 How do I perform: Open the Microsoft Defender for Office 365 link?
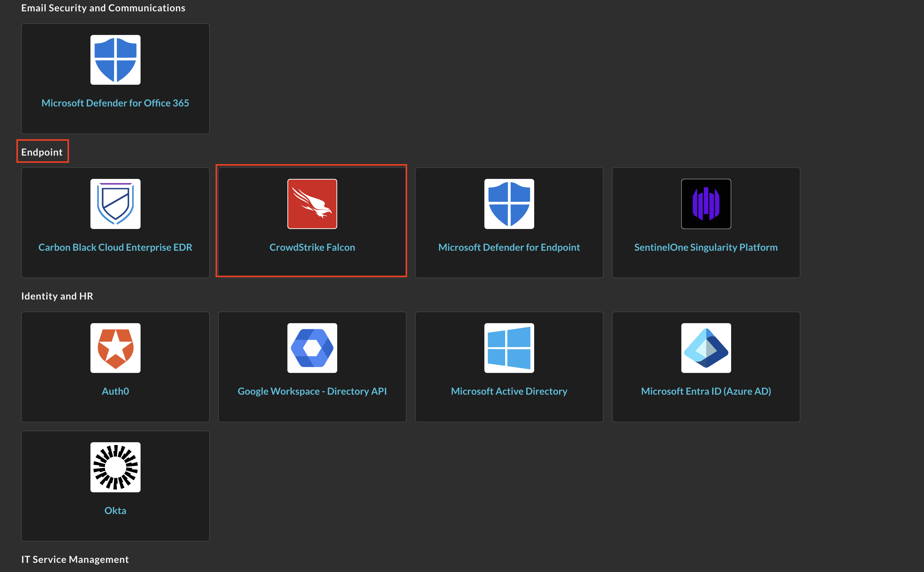click(x=115, y=103)
